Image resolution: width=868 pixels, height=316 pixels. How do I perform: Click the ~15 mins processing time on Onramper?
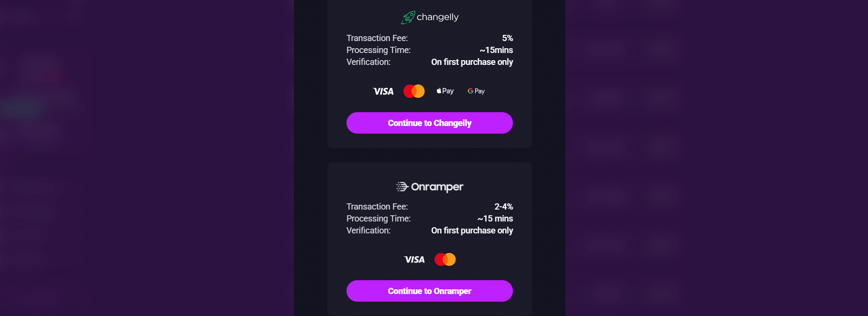point(495,218)
